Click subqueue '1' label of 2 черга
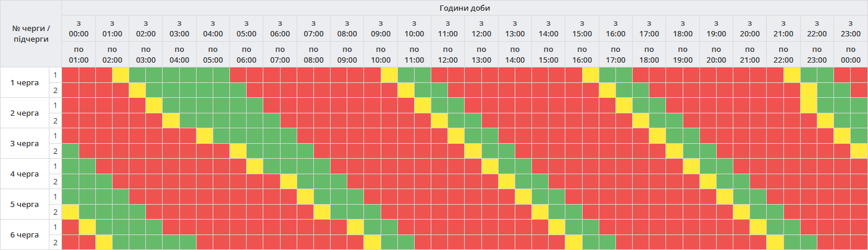 point(55,106)
